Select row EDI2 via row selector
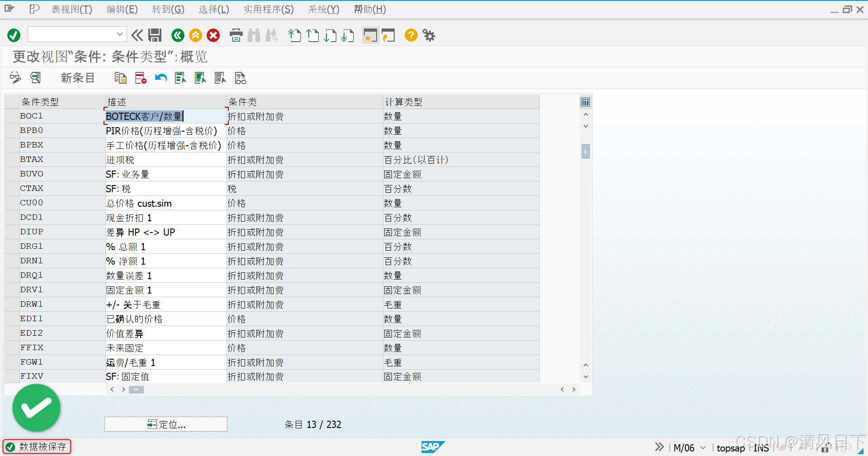 [x=11, y=333]
